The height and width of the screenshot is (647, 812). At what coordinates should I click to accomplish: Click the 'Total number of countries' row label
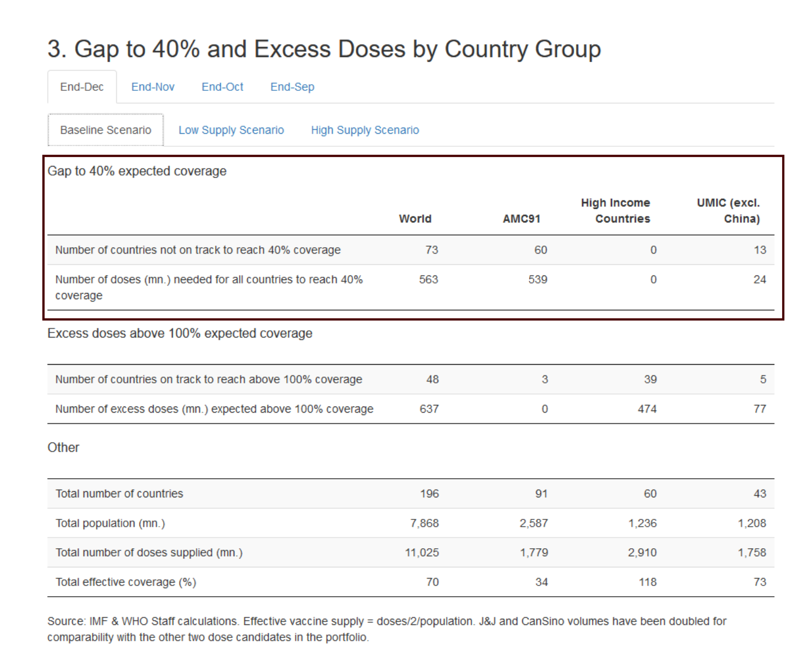119,493
